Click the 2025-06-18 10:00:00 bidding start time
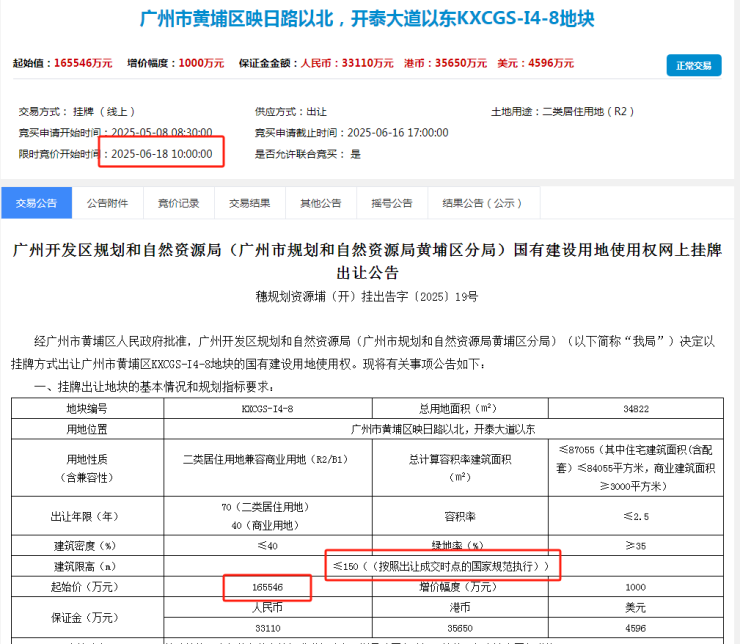The image size is (740, 644). pyautogui.click(x=161, y=154)
